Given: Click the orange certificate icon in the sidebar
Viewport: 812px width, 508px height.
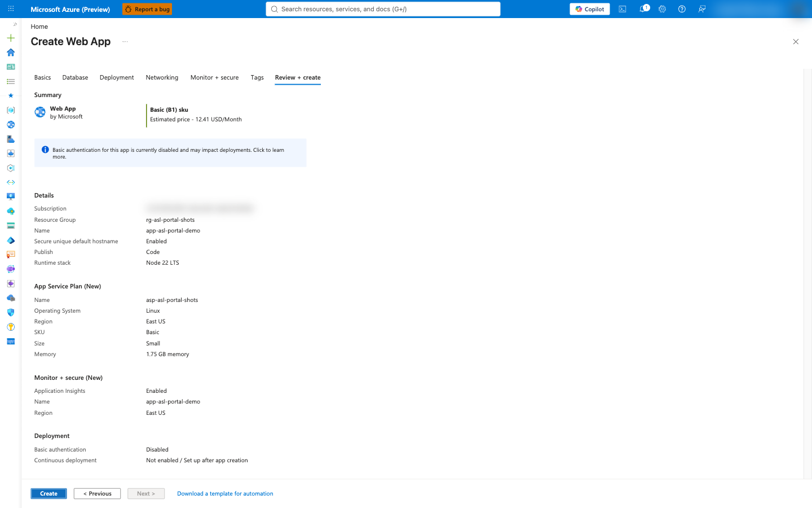Looking at the screenshot, I should point(11,255).
